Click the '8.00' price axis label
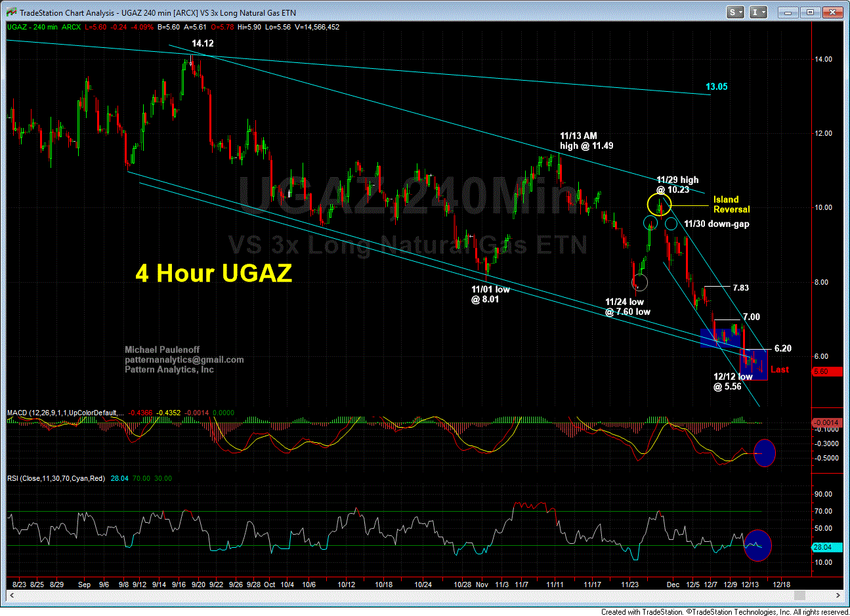This screenshot has width=850, height=616. coord(821,282)
